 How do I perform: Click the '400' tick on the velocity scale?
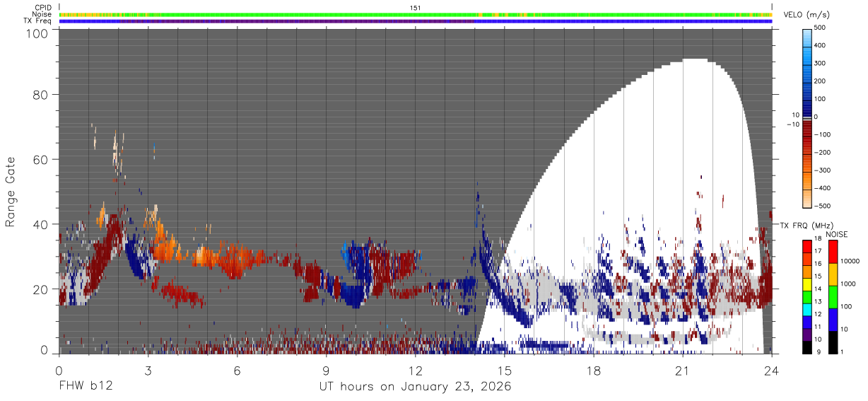(821, 46)
